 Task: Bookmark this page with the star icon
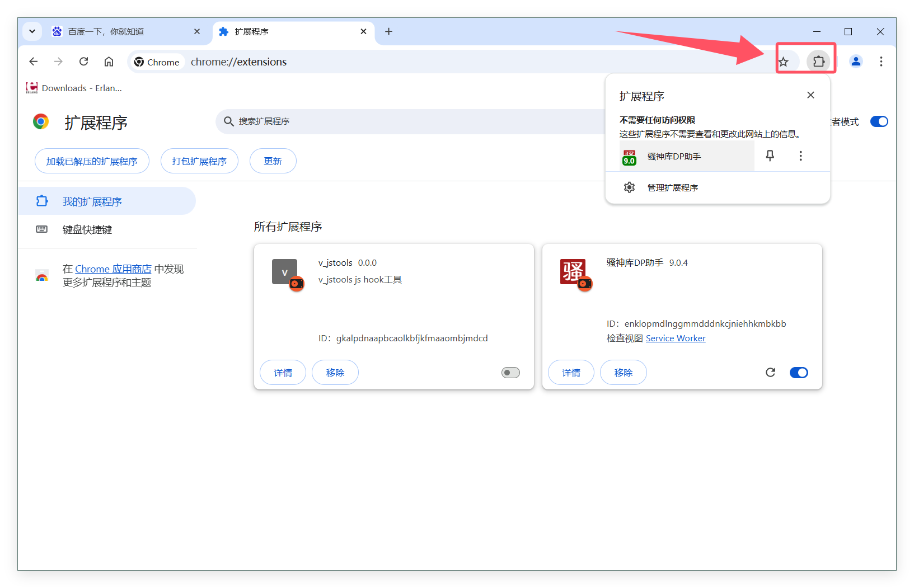pyautogui.click(x=783, y=62)
